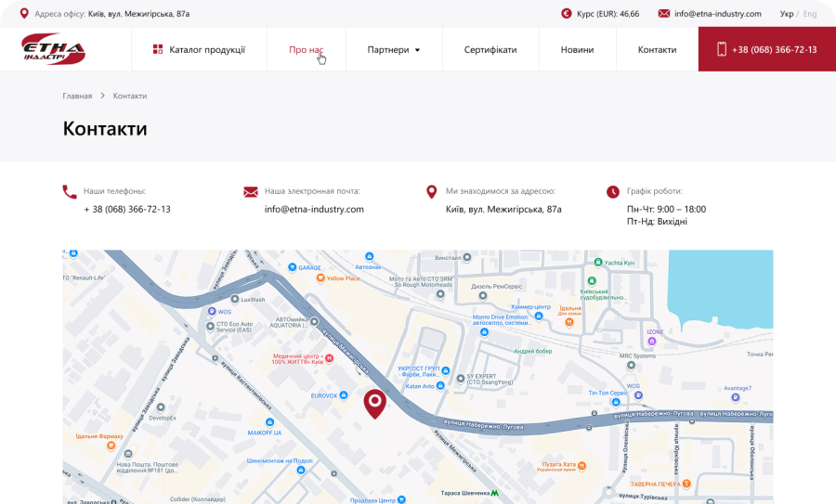Image resolution: width=836 pixels, height=504 pixels.
Task: Call the red +38 (068) 366-72-13 button
Action: pyautogui.click(x=767, y=49)
